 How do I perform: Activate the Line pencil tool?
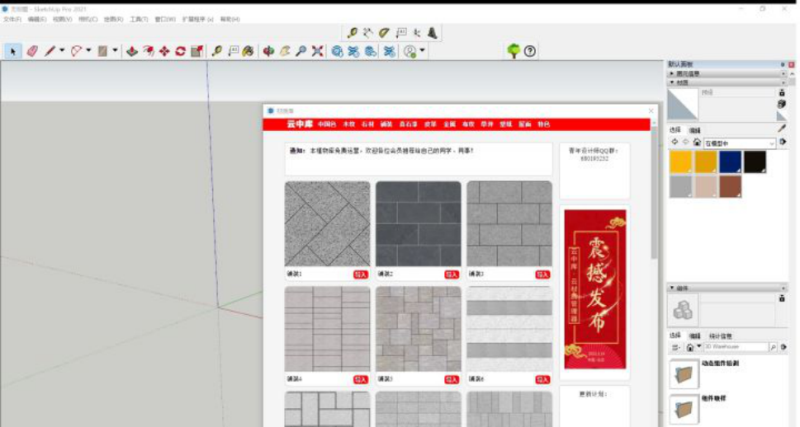(49, 51)
